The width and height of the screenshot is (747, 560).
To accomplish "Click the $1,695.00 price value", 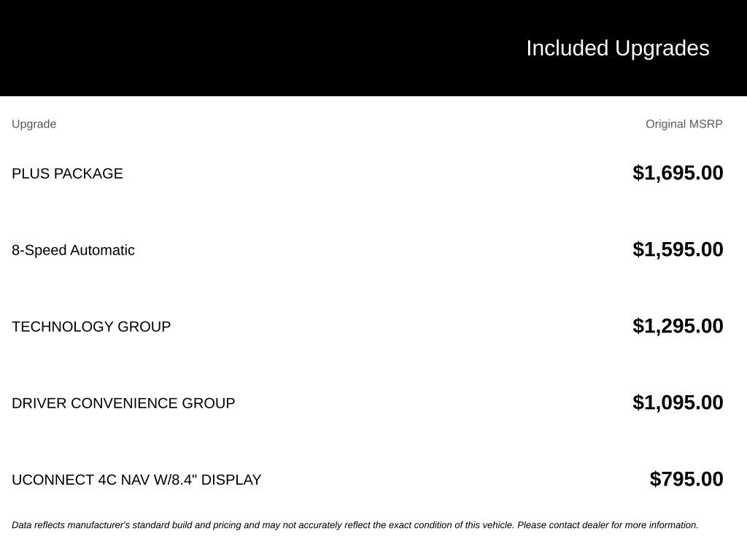I will (x=678, y=173).
